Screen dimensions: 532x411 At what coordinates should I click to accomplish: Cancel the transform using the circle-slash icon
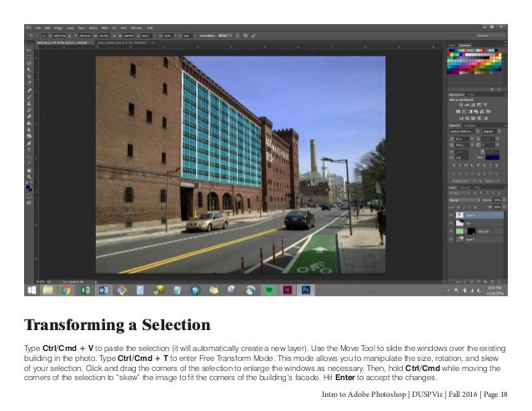tap(245, 36)
